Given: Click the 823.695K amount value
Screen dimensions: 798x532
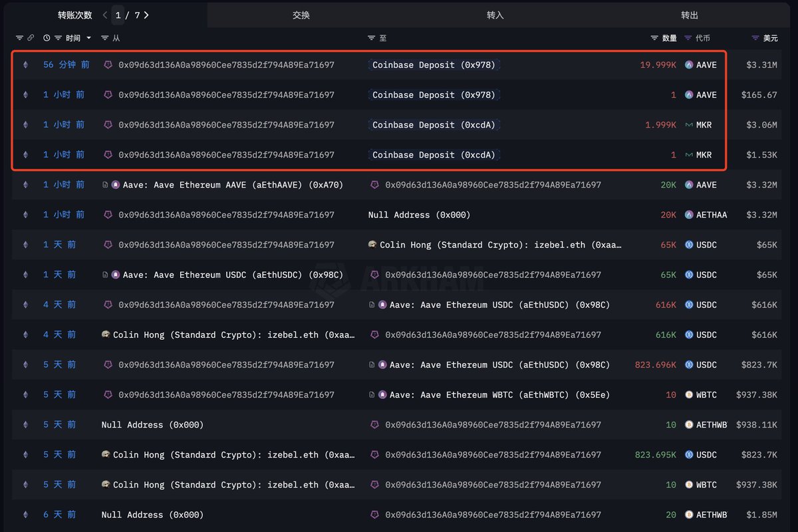Looking at the screenshot, I should 655,455.
